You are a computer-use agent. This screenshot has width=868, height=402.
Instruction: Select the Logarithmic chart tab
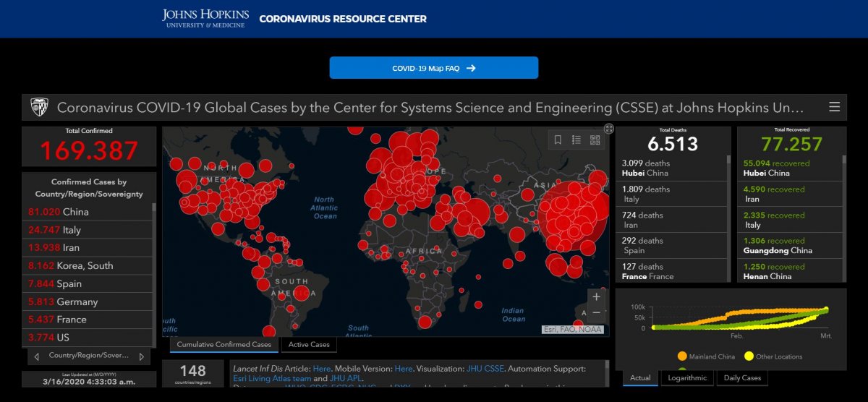(x=686, y=378)
